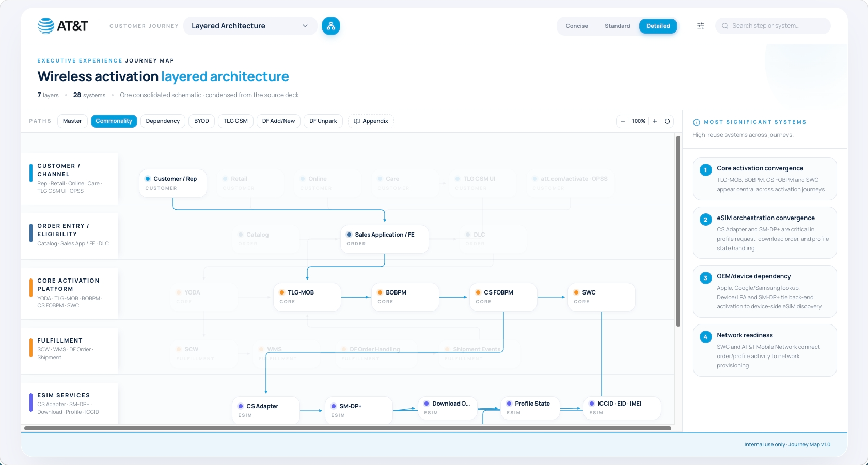Select the SM-DP+ eSIM node
Viewport: 868px width, 465px height.
click(359, 410)
